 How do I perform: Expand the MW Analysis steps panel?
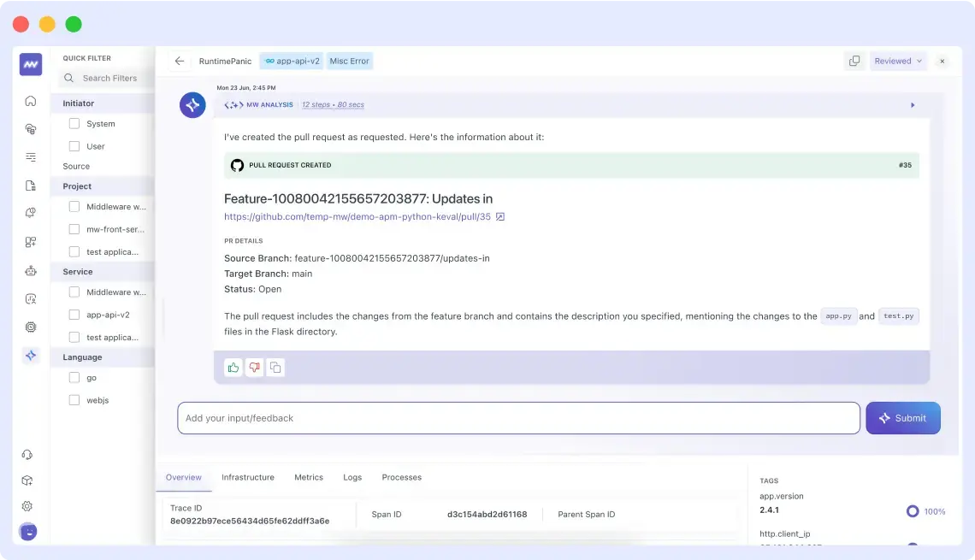(x=913, y=104)
